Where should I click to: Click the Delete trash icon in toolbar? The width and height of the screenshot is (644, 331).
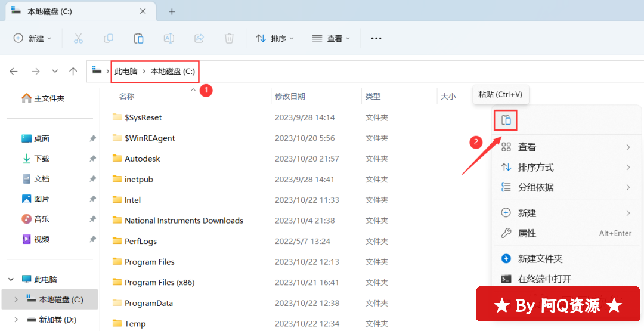click(229, 38)
